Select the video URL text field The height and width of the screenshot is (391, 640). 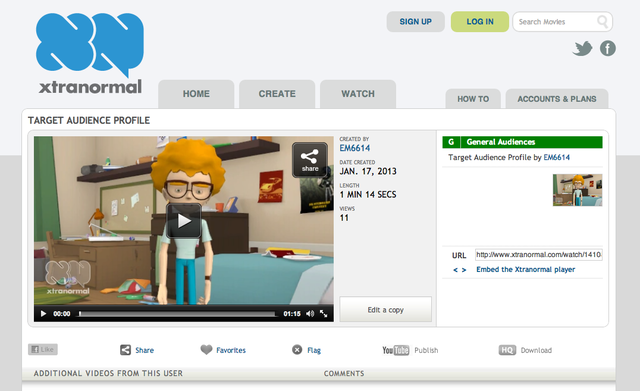(x=539, y=255)
